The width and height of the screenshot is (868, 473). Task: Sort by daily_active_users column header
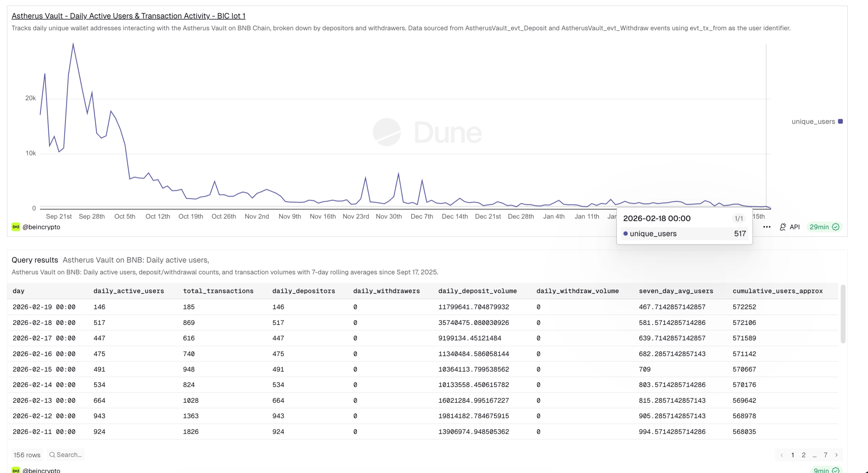tap(129, 291)
